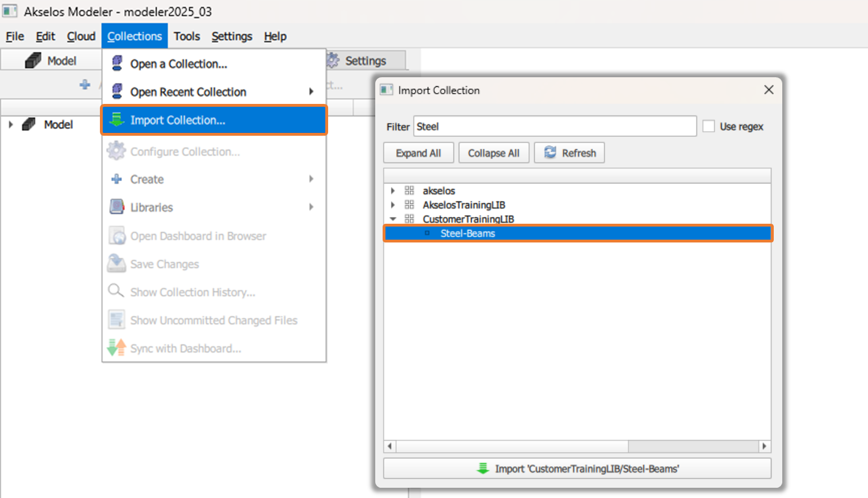This screenshot has width=868, height=498.
Task: Open the Cloud menu
Action: point(81,36)
